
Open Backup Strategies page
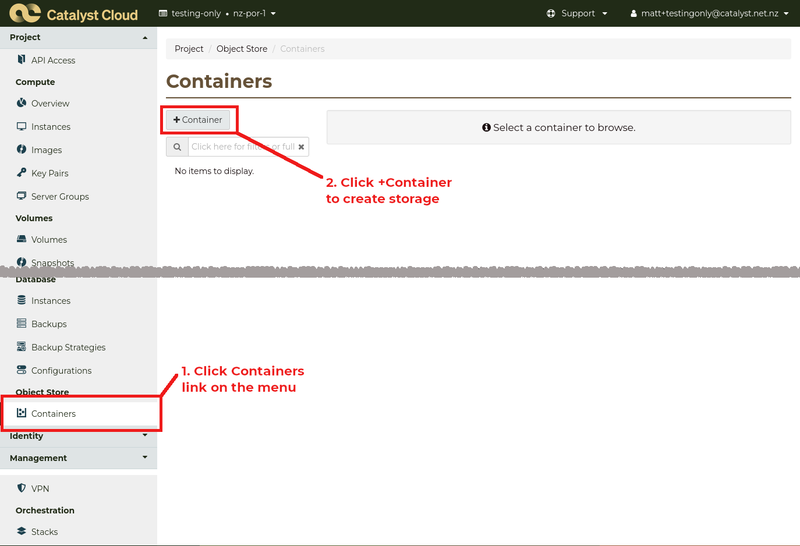coord(68,347)
